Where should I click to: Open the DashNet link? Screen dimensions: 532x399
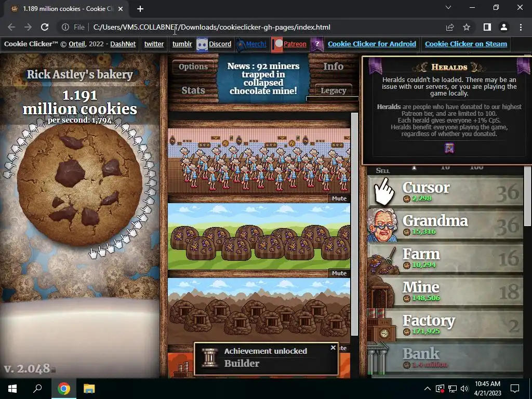click(123, 44)
